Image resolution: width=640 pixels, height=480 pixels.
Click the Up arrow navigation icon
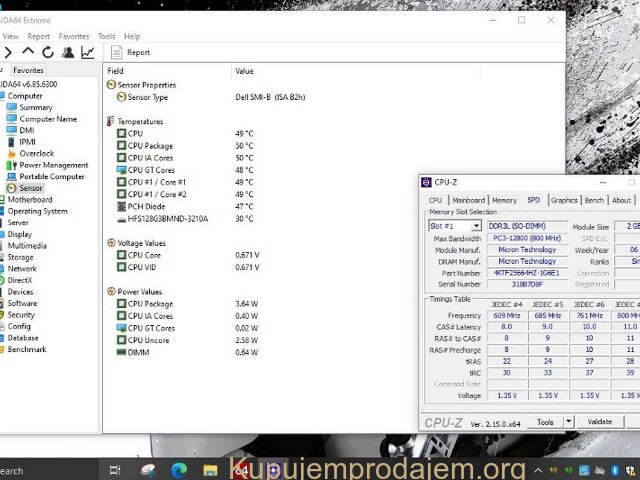point(28,52)
